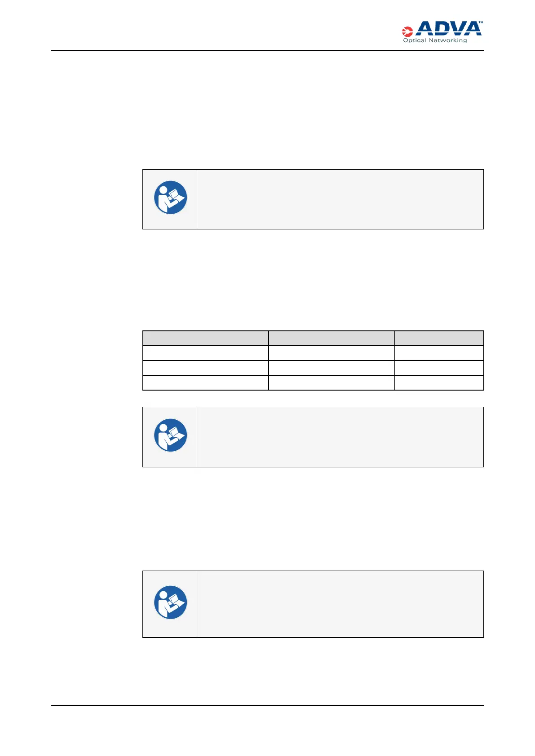The height and width of the screenshot is (756, 535).
Task: Click middle-column cell in first table body row
Action: coord(332,353)
